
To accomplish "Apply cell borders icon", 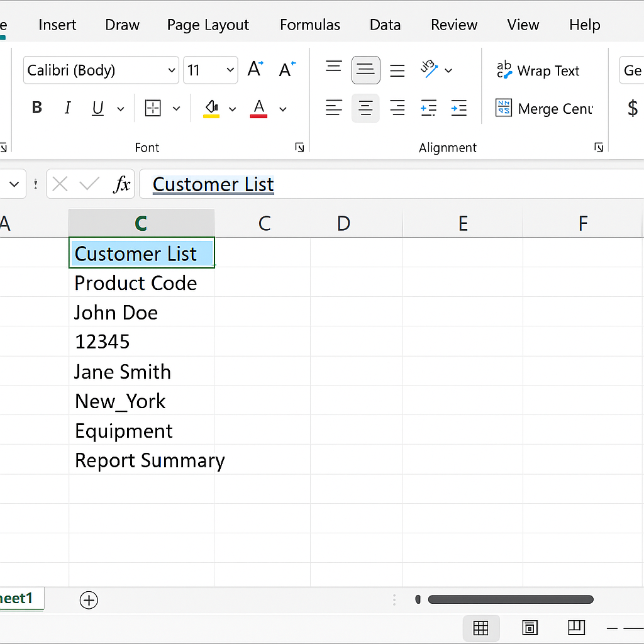I will [153, 108].
